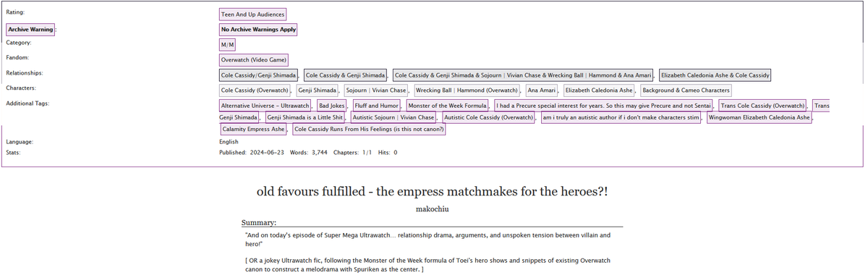Open the Cole Cassidy Runs From His Feelings tag
The height and width of the screenshot is (278, 868).
[369, 129]
